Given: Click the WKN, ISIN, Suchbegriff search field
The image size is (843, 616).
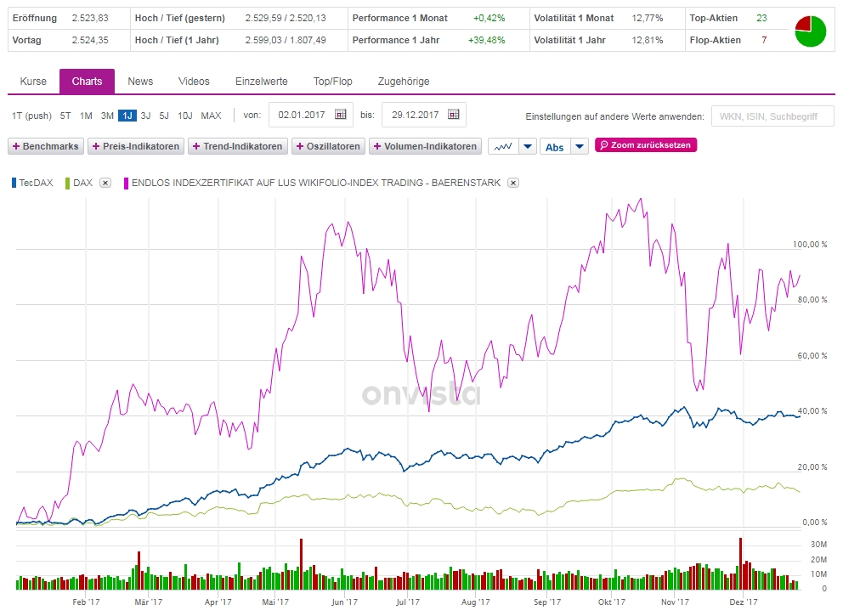Looking at the screenshot, I should click(772, 116).
